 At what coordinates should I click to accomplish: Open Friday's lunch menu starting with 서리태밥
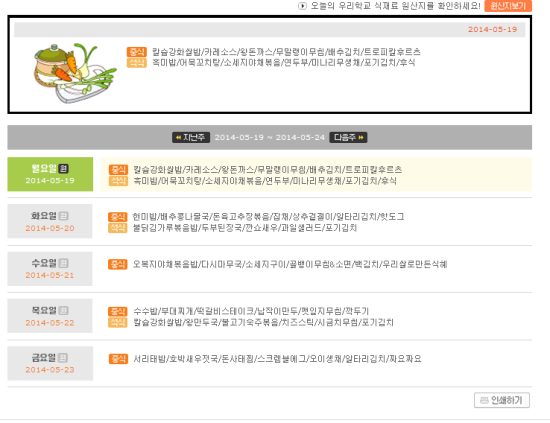(277, 359)
